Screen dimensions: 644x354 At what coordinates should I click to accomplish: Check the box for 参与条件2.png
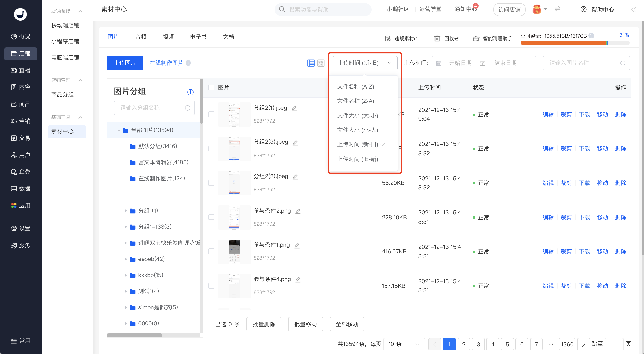click(211, 217)
